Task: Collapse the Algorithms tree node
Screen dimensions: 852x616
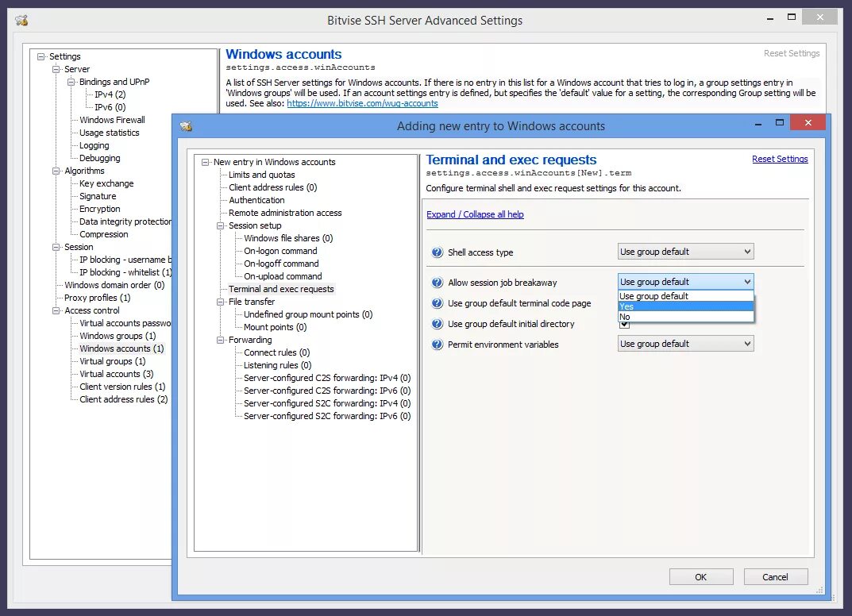Action: pos(56,171)
